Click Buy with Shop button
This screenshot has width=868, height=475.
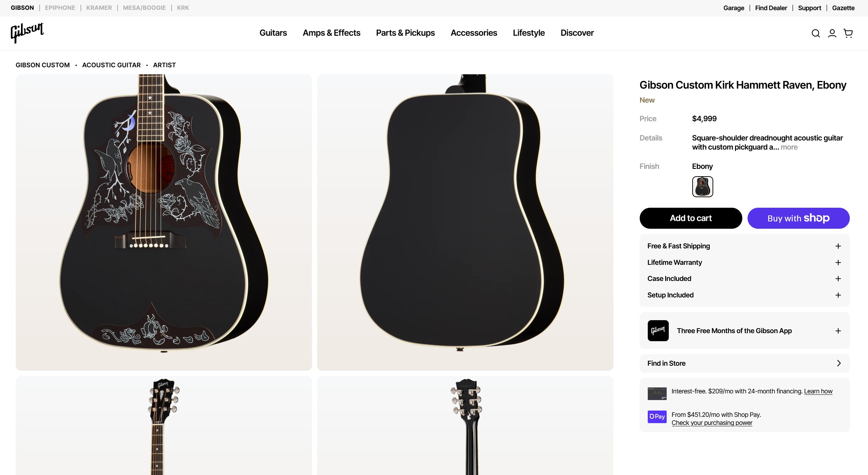click(798, 218)
